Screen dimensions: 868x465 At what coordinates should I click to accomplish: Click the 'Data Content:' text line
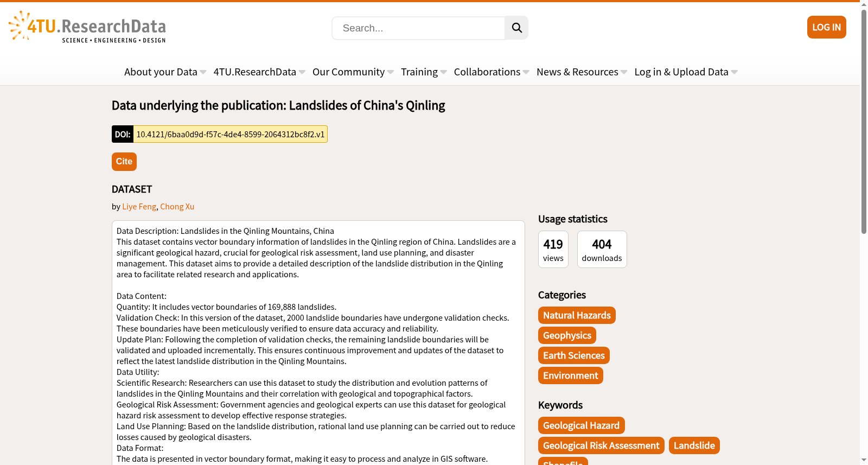[142, 296]
